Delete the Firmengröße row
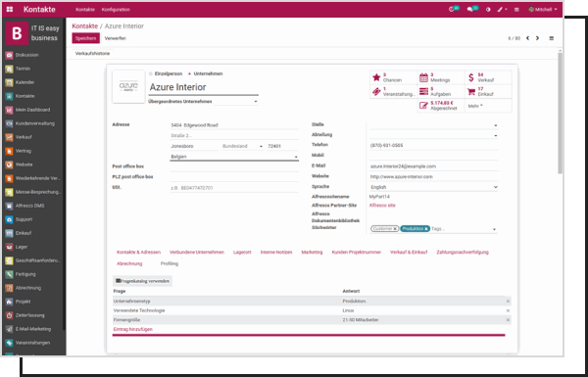This screenshot has height=377, width=588. (x=508, y=320)
